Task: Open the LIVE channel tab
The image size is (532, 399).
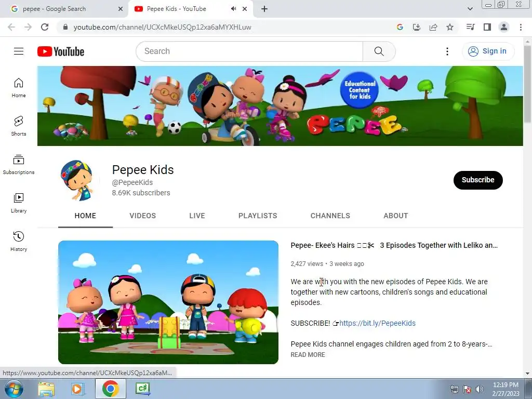Action: point(197,216)
